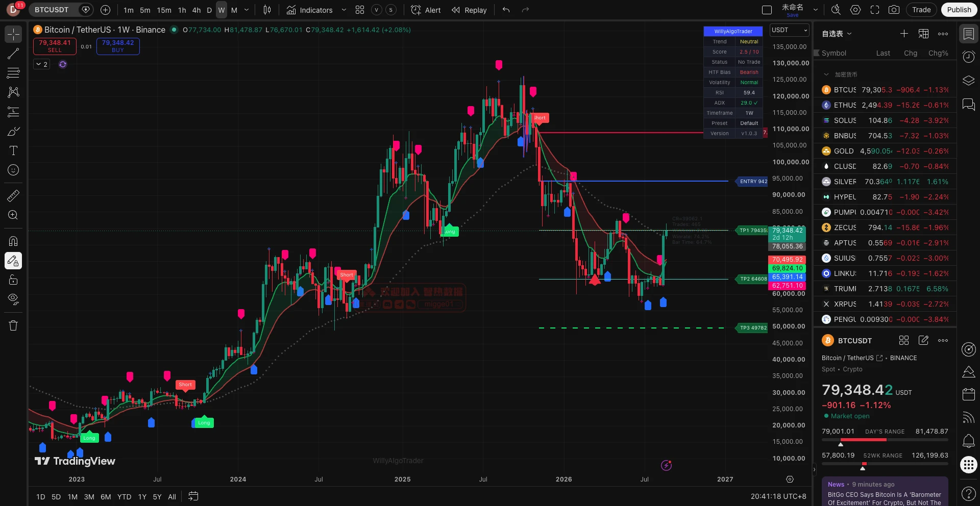Toggle watchlist advanced view table icon
980x506 pixels.
923,34
